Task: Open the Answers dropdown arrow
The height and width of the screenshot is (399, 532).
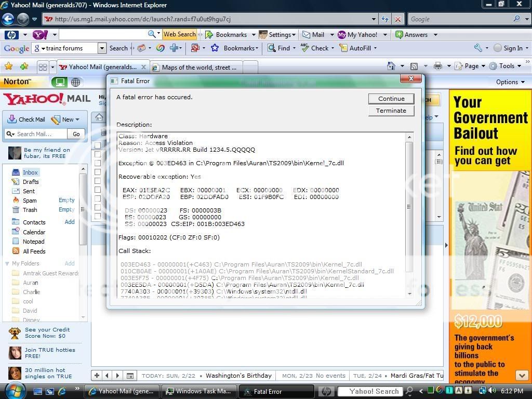Action: pyautogui.click(x=435, y=35)
